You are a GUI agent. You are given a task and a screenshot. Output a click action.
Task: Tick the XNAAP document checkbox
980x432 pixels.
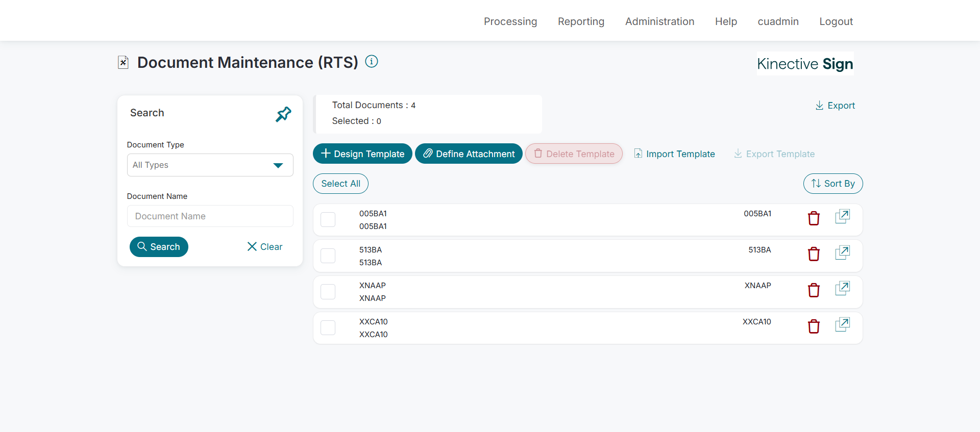click(328, 292)
